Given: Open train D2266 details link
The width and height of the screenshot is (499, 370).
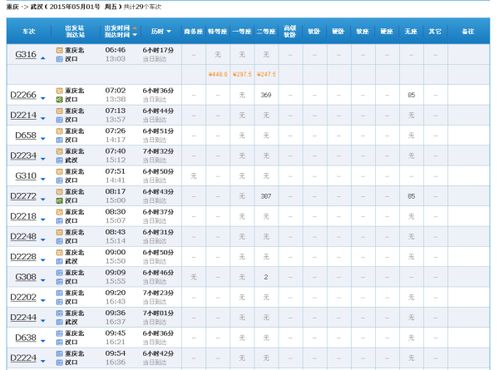Looking at the screenshot, I should [23, 95].
